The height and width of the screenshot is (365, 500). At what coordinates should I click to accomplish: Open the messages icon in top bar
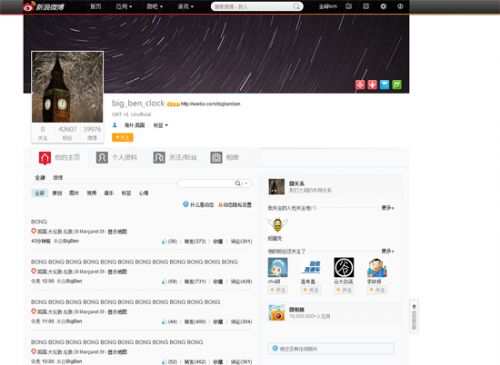click(x=366, y=6)
